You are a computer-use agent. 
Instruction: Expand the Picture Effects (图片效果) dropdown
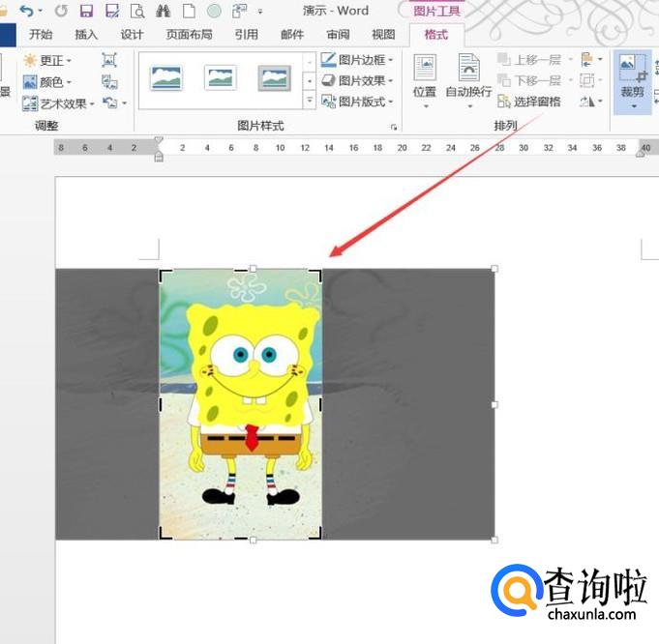[x=357, y=81]
